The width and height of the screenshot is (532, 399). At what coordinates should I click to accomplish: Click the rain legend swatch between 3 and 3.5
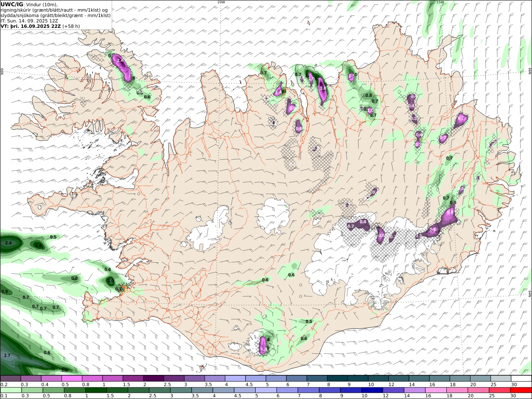181,390
